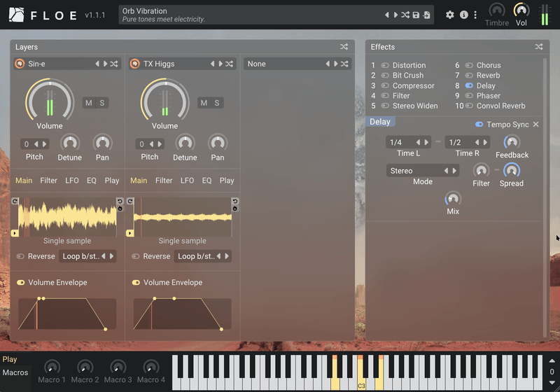Switch Sin-e layer to Filter tab
Viewport: 560px width, 392px height.
[x=49, y=181]
